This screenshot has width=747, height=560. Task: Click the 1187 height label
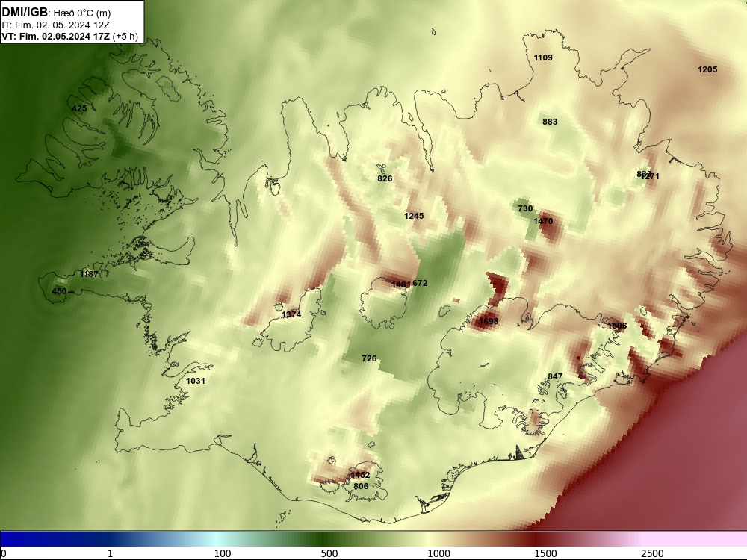point(89,274)
